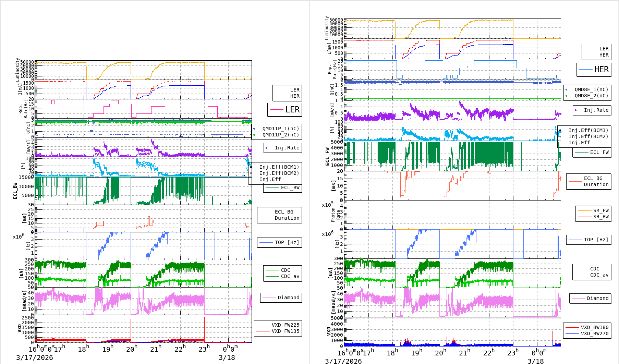
Task: Click the SR_BW legend entry
Action: coord(600,217)
